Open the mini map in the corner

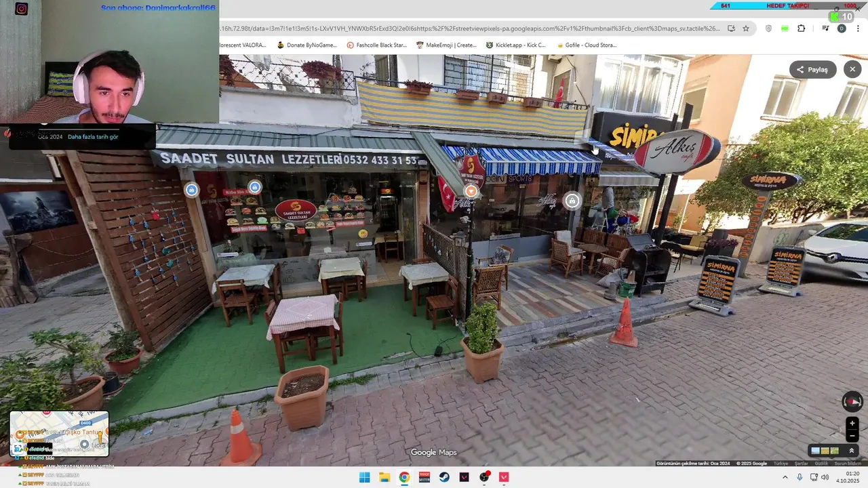pos(59,434)
